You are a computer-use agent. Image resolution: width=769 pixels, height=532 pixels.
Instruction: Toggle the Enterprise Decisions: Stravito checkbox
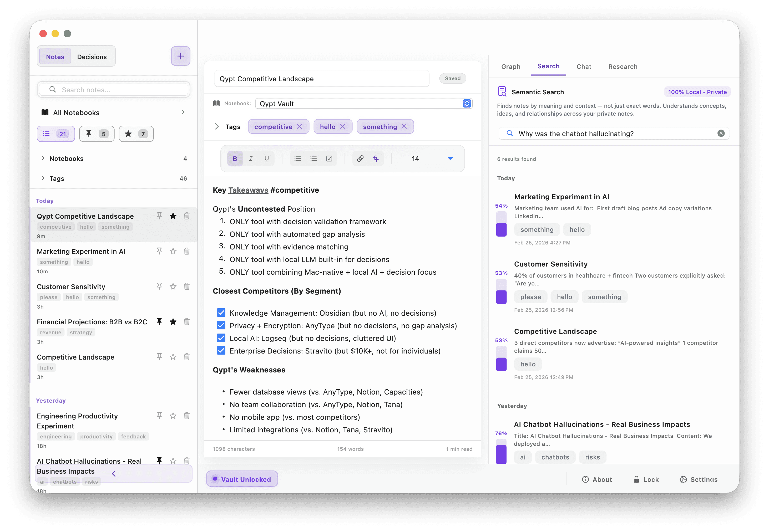point(221,351)
